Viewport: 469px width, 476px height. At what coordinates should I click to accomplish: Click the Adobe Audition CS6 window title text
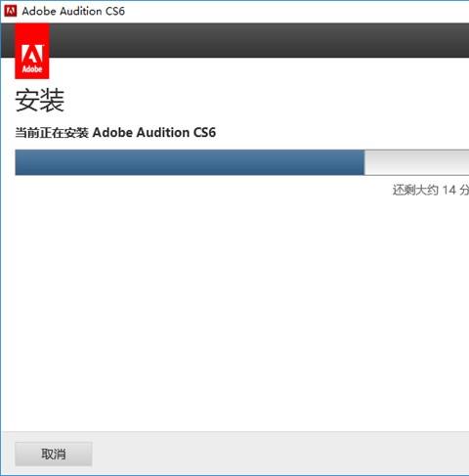coord(73,11)
